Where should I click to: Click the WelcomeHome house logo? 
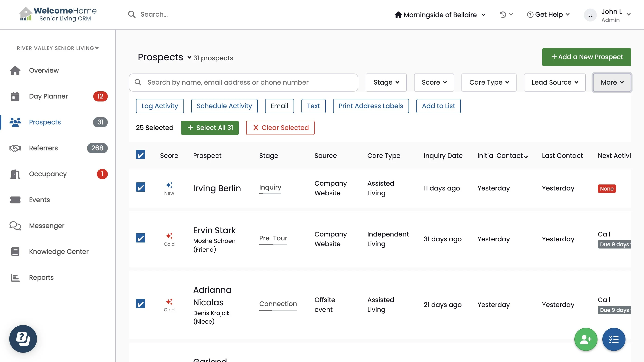point(25,14)
